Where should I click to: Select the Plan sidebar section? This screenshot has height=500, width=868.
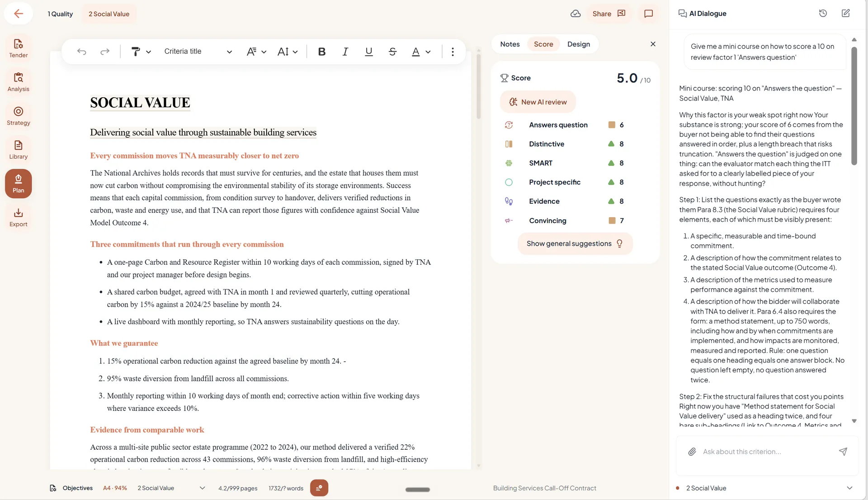(x=19, y=184)
